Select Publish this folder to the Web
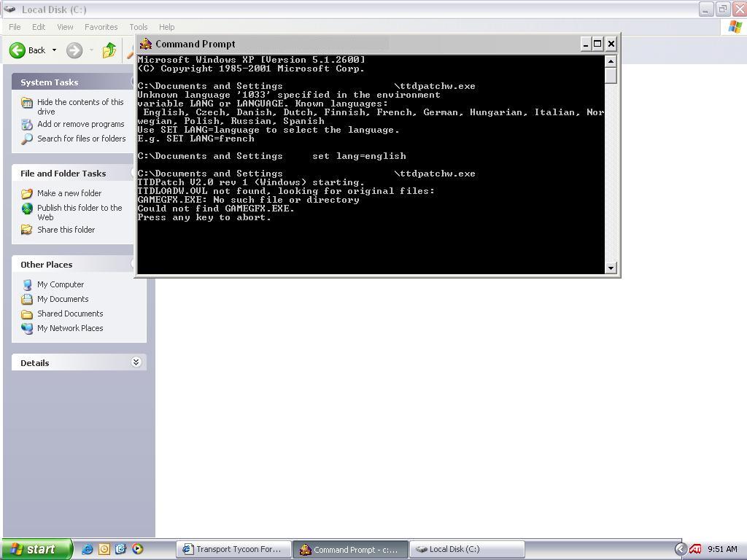747x560 pixels. pos(80,212)
